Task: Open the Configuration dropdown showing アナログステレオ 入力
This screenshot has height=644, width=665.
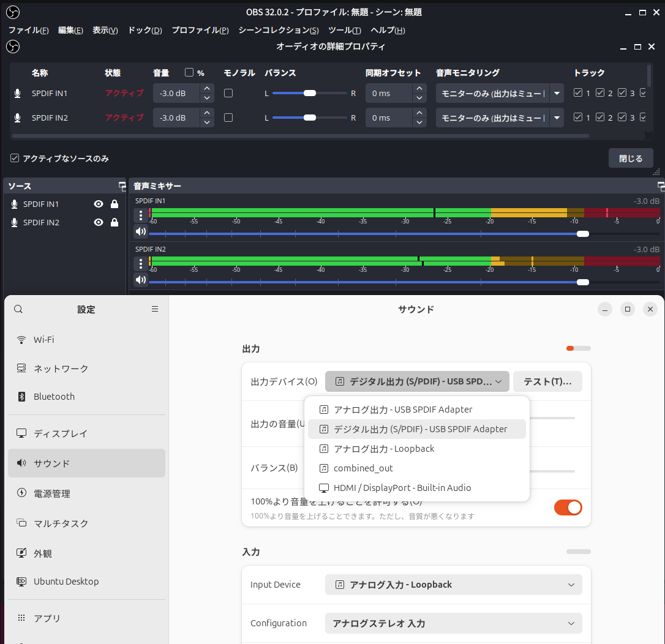Action: point(453,623)
